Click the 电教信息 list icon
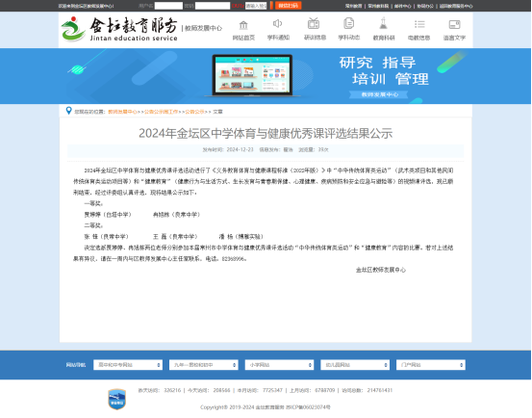 (419, 24)
